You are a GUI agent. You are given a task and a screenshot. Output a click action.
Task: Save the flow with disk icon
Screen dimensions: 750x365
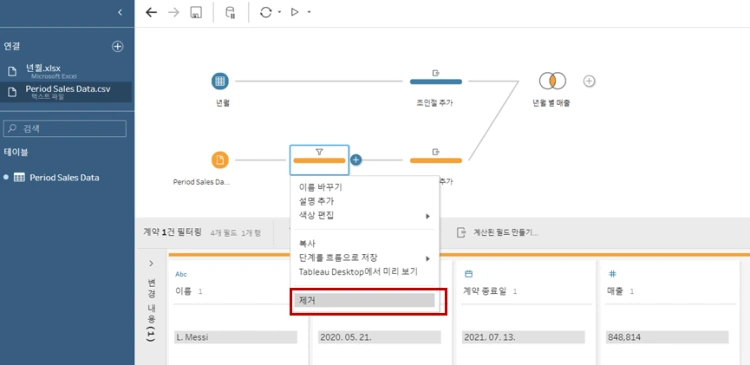(195, 12)
